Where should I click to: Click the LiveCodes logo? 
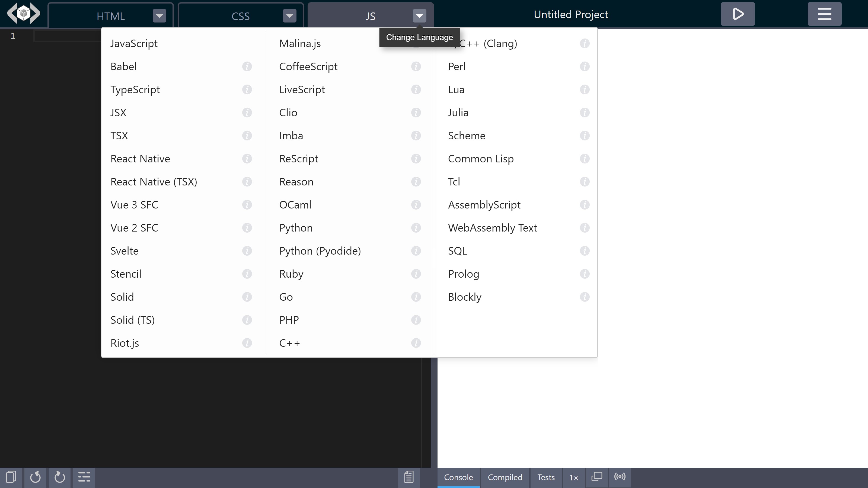(23, 14)
